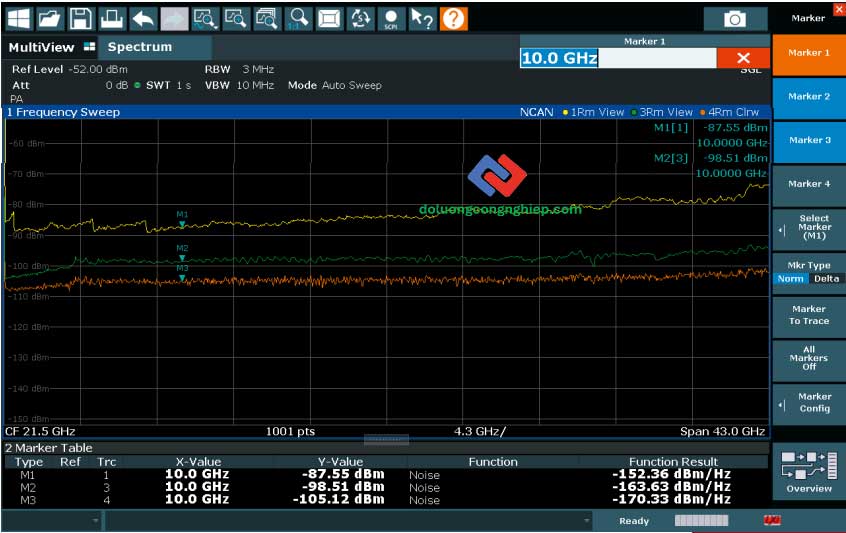Click the Marker To Trace softkey
The width and height of the screenshot is (846, 533).
pyautogui.click(x=809, y=316)
